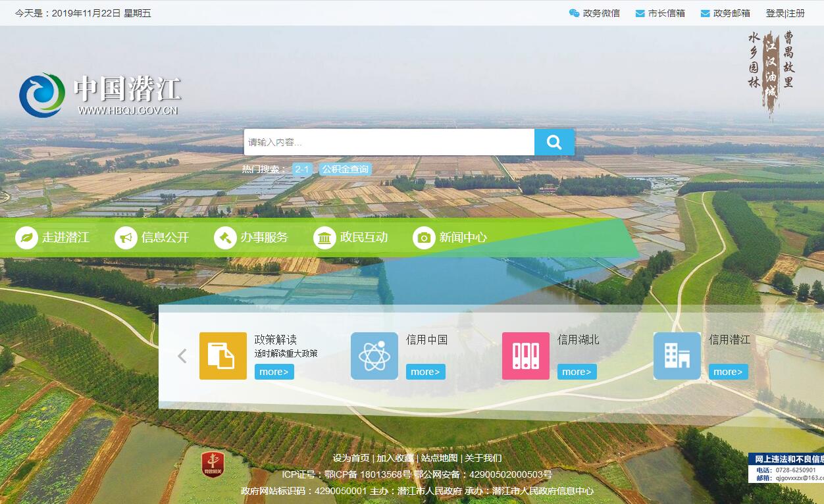Open the 新闻中心 navigation item
Image resolution: width=824 pixels, height=504 pixels.
[451, 238]
